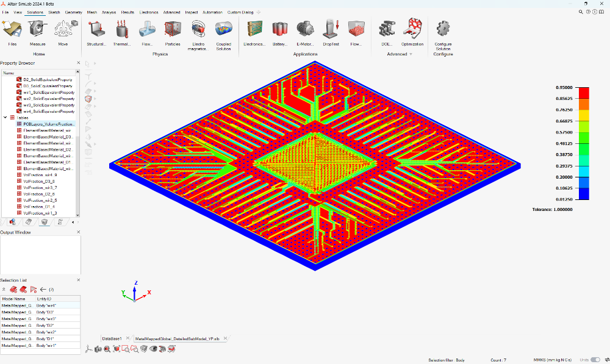This screenshot has width=610, height=364.
Task: Open DropTest application
Action: point(331,33)
